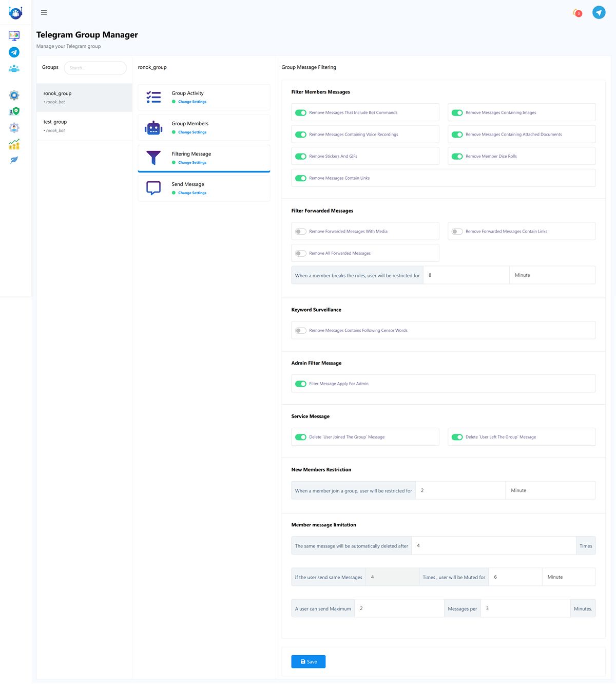Select test_group in the Groups list
The width and height of the screenshot is (616, 684).
(x=84, y=126)
